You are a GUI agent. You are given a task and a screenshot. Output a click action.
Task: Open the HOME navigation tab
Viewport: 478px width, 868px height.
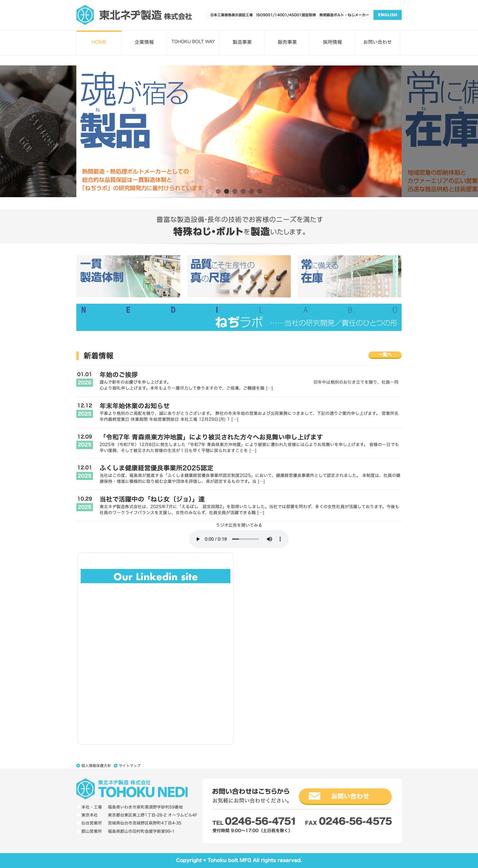point(99,42)
